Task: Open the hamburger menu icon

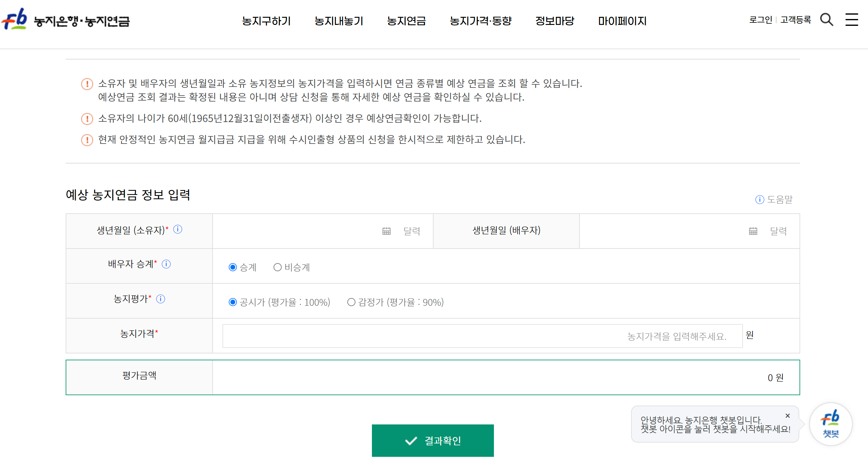Action: click(x=852, y=20)
